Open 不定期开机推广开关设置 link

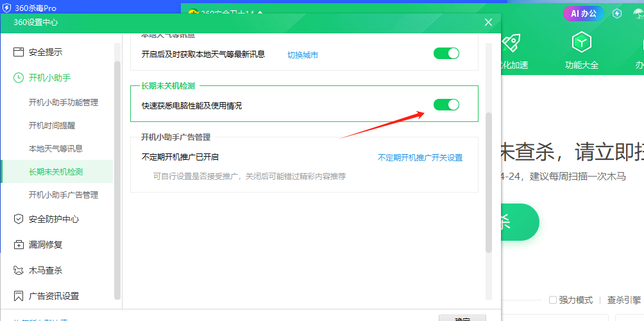click(x=420, y=158)
